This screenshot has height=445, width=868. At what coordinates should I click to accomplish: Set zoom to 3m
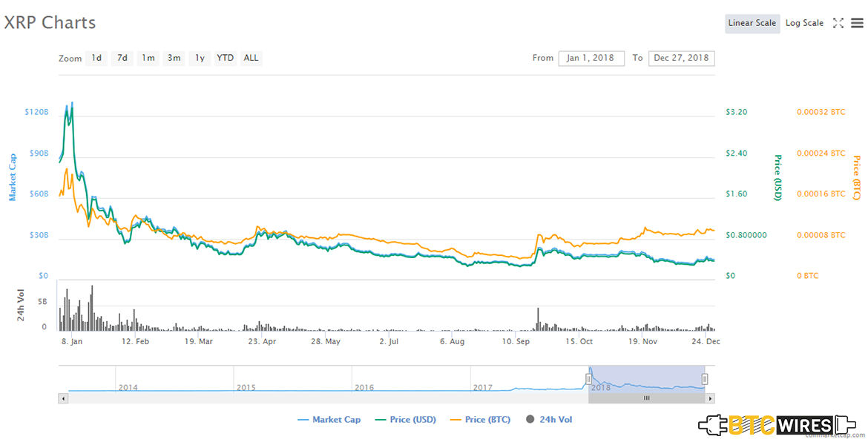(x=174, y=58)
